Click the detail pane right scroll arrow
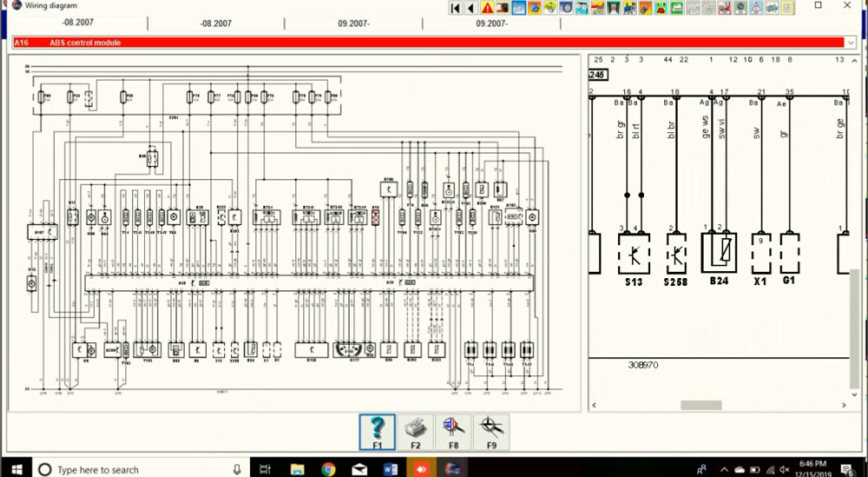The image size is (868, 477). coord(845,406)
